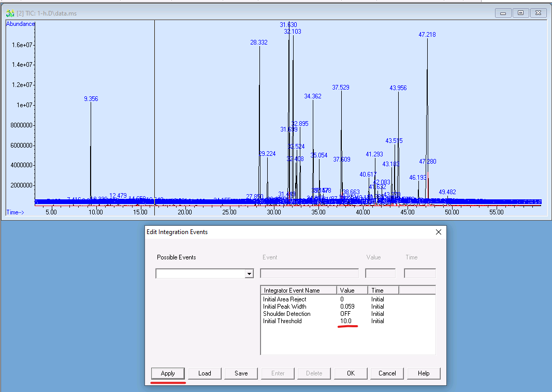Close the Edit Integration Events dialog
This screenshot has height=392, width=552.
pyautogui.click(x=438, y=232)
